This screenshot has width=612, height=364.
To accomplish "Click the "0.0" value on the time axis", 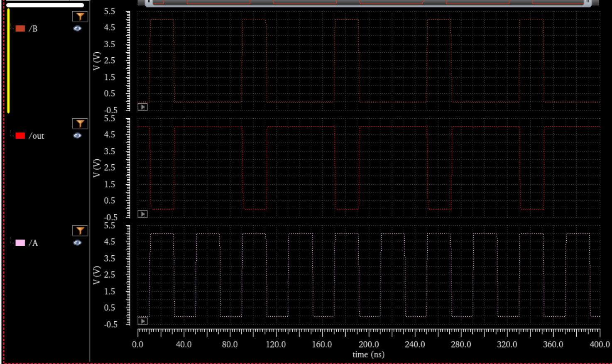I will (137, 344).
